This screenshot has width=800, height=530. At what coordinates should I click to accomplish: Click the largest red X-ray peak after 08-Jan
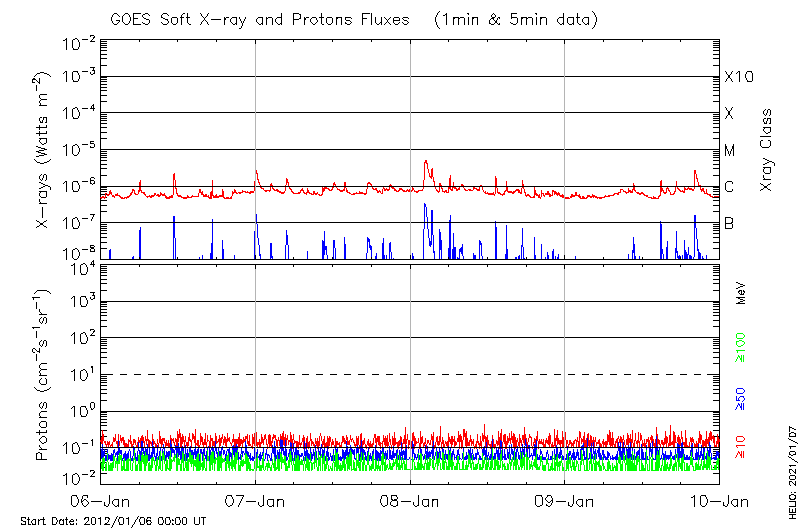tap(426, 161)
